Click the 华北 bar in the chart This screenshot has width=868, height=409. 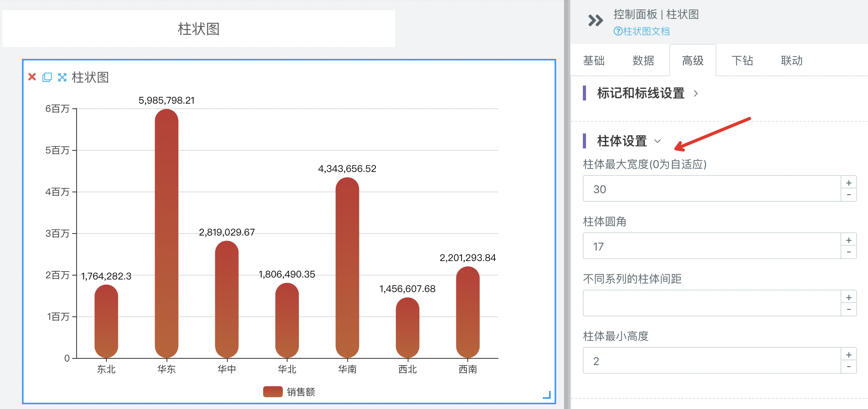click(287, 320)
